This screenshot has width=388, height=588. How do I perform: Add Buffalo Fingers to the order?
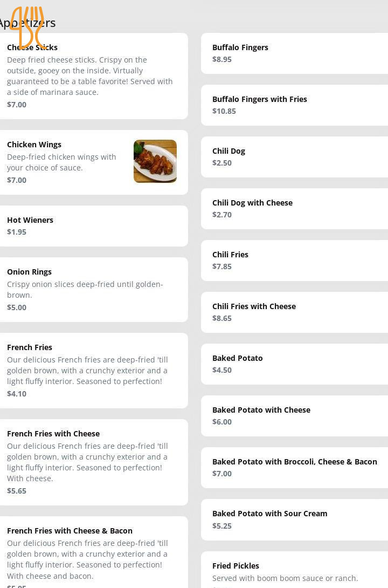pos(294,53)
